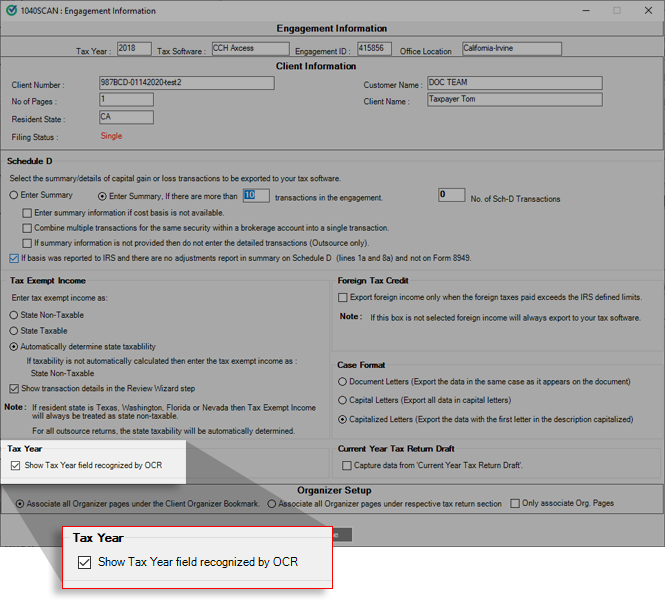Choose Document Letters case format
Image resolution: width=665 pixels, height=609 pixels.
click(344, 382)
